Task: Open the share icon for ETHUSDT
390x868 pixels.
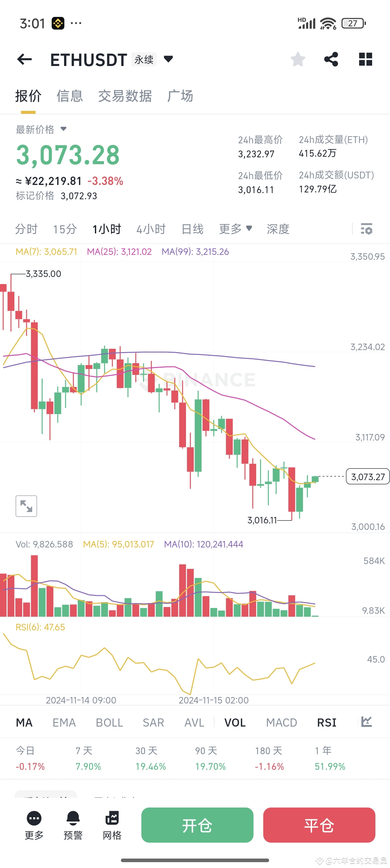Action: click(x=331, y=59)
